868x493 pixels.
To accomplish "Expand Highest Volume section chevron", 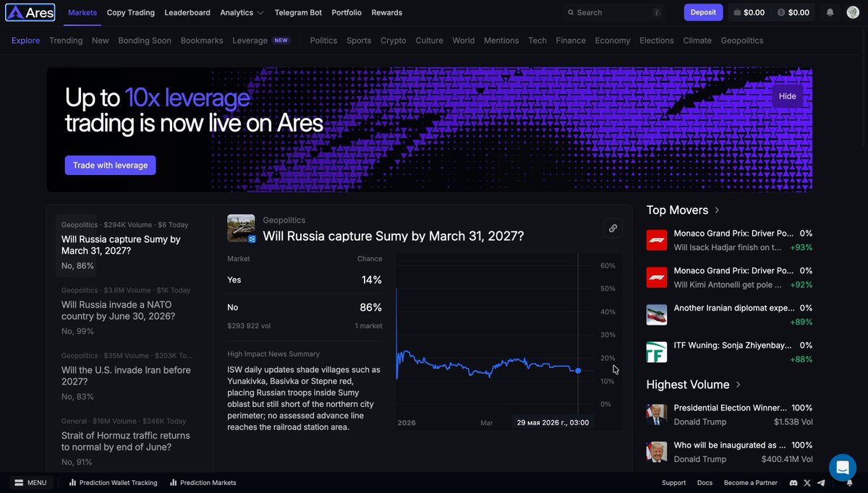I will tap(738, 385).
